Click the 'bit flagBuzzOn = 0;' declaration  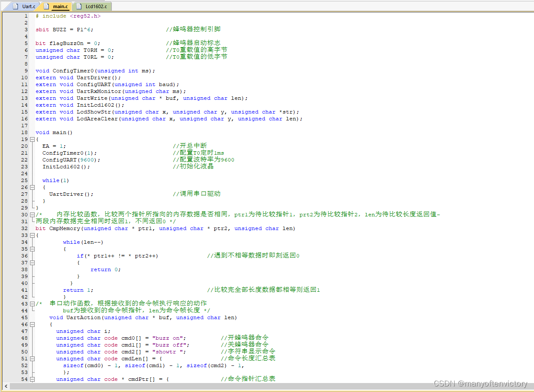[68, 43]
